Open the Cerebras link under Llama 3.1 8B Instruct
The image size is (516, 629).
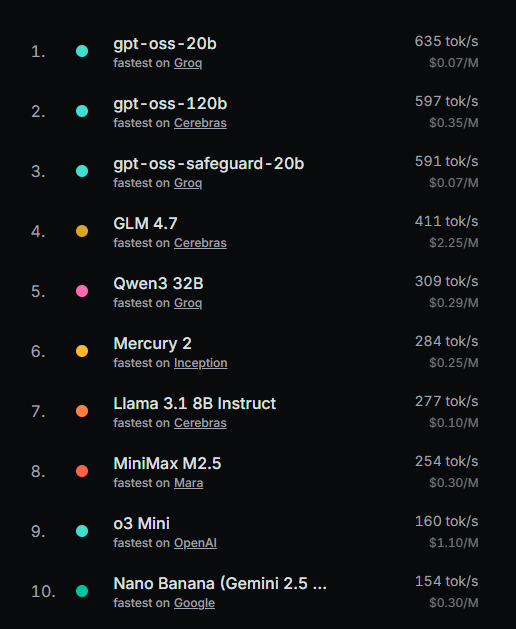(200, 423)
